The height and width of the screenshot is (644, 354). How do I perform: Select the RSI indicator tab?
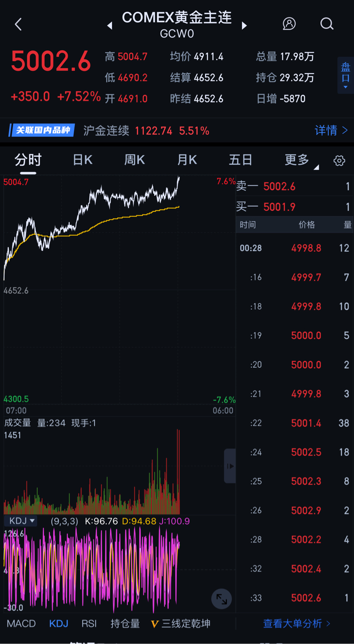(89, 624)
